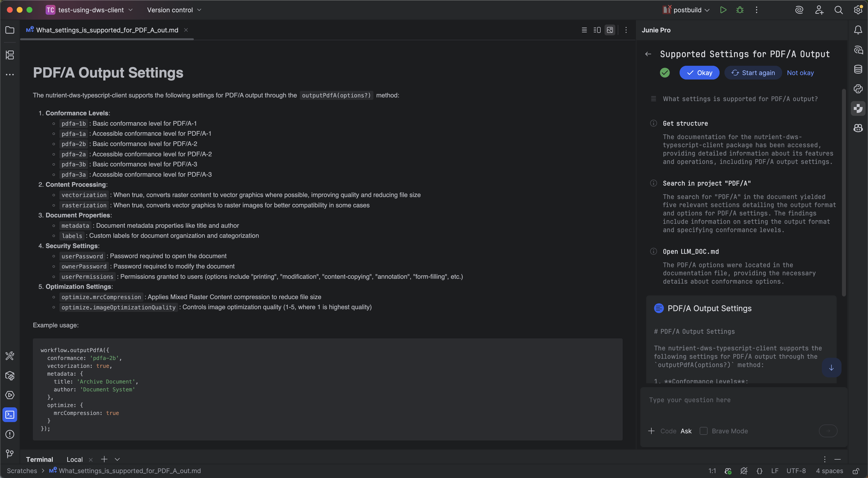Open the Project tool window folder icon
This screenshot has height=478, width=868.
click(x=10, y=30)
